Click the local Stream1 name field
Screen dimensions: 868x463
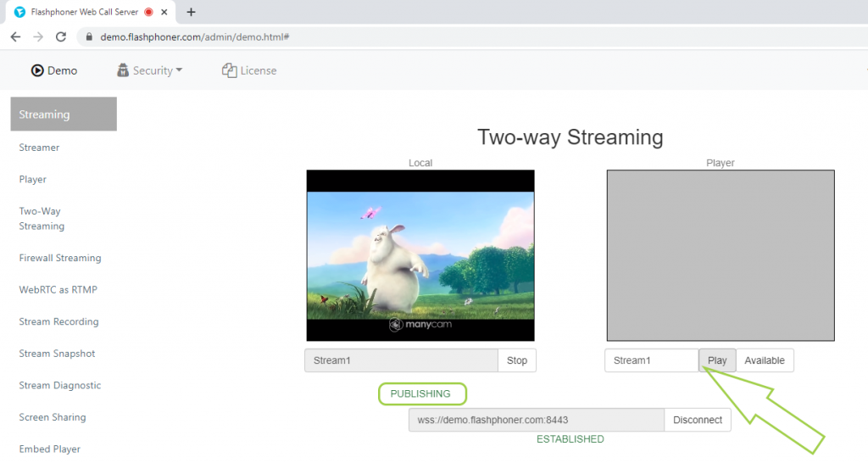401,360
